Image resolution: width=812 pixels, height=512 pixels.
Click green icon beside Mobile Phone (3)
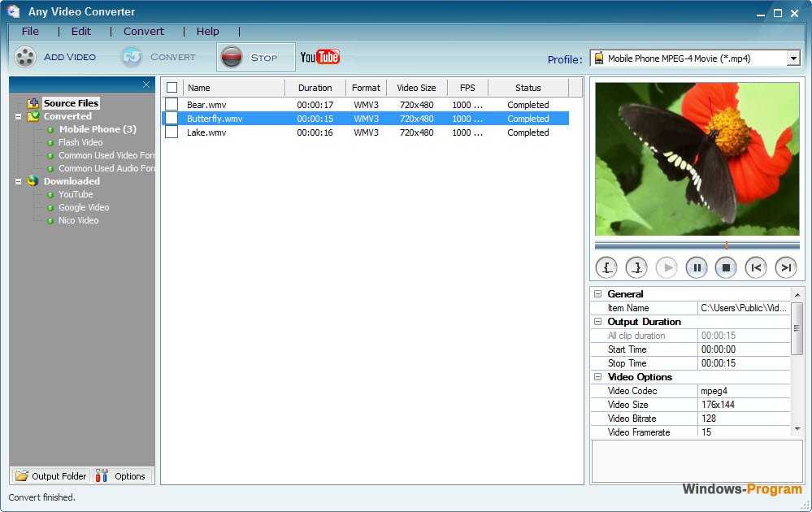pyautogui.click(x=50, y=129)
